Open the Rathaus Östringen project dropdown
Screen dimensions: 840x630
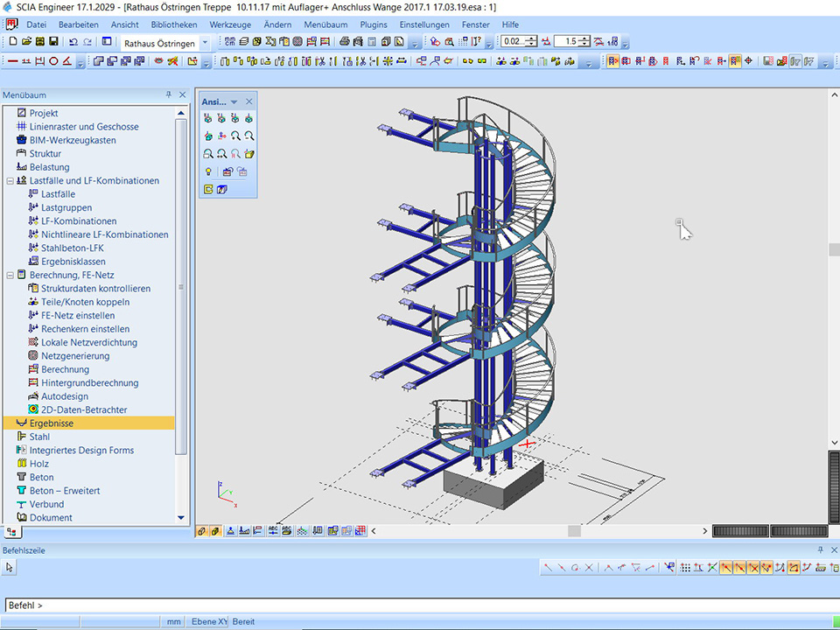[x=205, y=42]
